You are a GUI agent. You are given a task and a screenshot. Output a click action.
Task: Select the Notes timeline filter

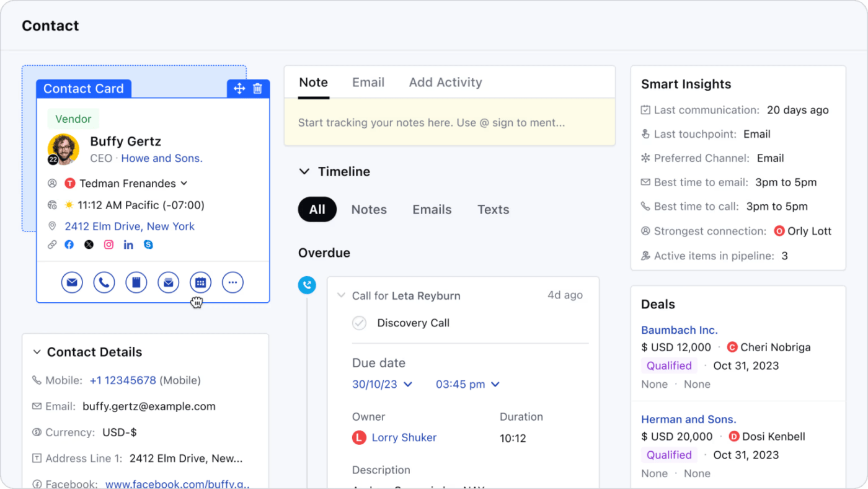click(x=369, y=210)
